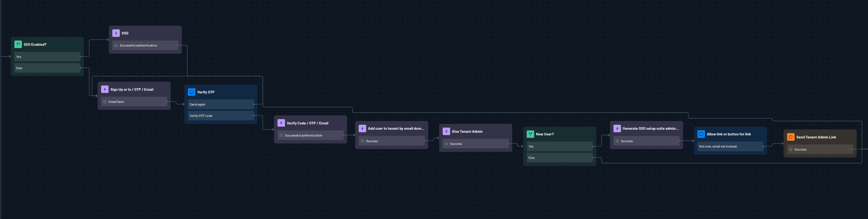Select the Else branch of SSO Enabled?

tap(47, 68)
